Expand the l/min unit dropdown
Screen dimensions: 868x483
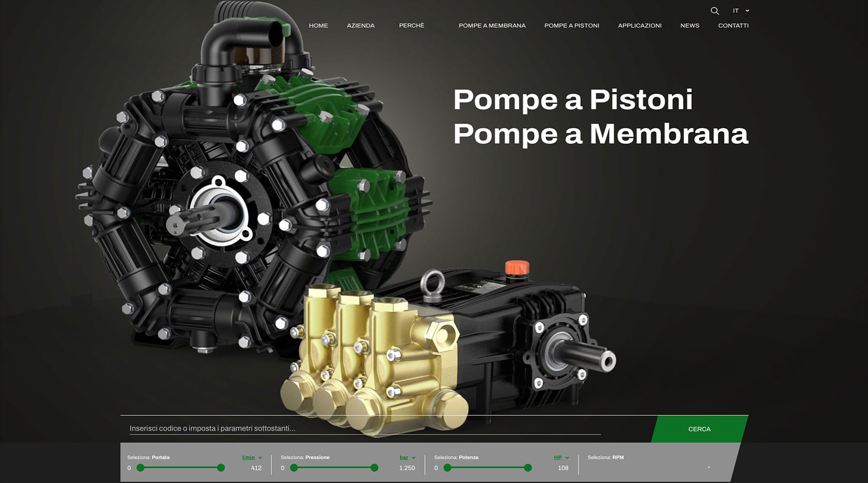click(252, 458)
